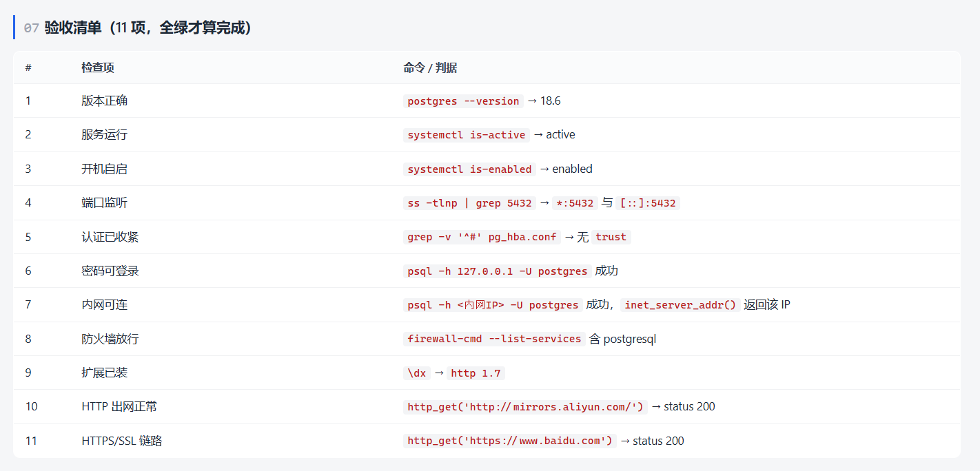Click the row number 11 cell
The height and width of the screenshot is (471, 980).
[31, 441]
